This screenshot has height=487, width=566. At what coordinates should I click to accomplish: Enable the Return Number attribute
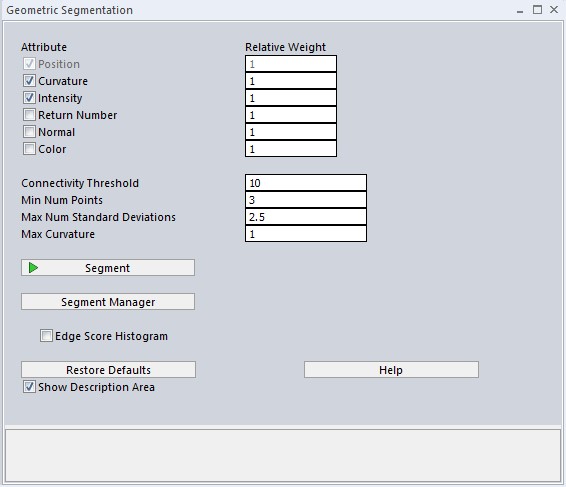click(x=29, y=115)
